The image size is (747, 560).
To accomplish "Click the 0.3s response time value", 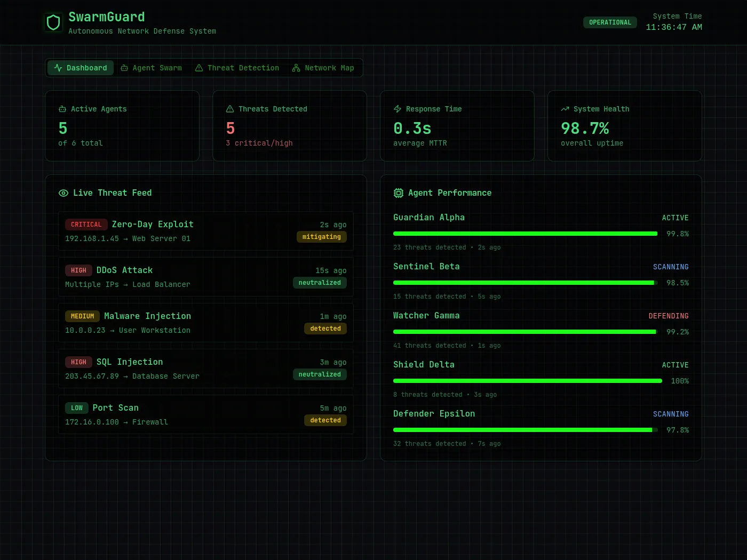I will point(412,129).
